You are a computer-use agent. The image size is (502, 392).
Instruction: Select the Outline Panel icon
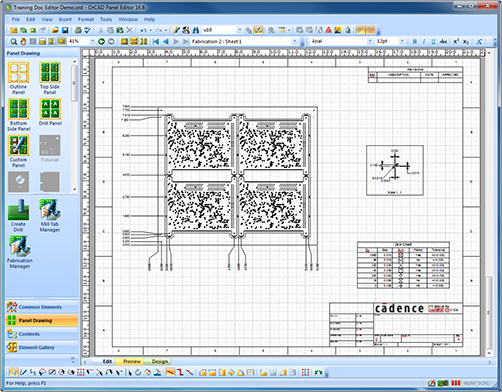tap(18, 78)
